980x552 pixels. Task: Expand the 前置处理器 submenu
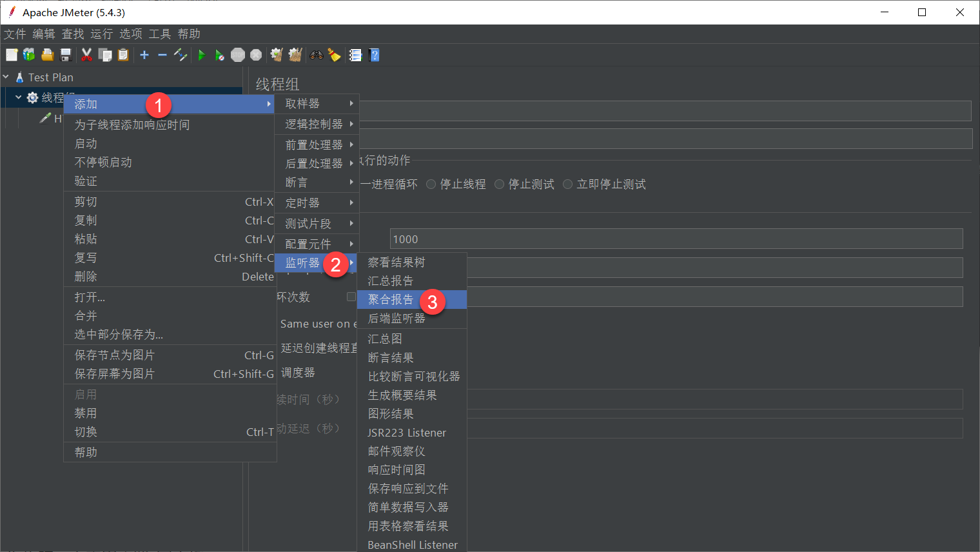coord(317,144)
